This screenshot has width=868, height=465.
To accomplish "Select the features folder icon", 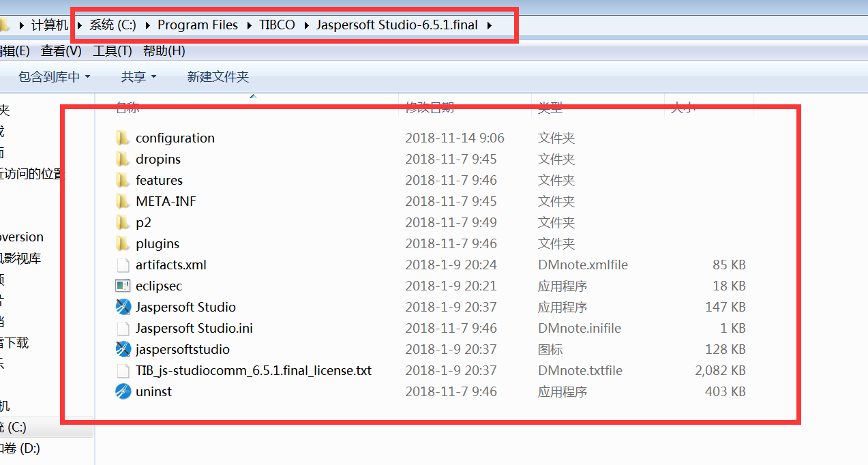I will (x=123, y=180).
